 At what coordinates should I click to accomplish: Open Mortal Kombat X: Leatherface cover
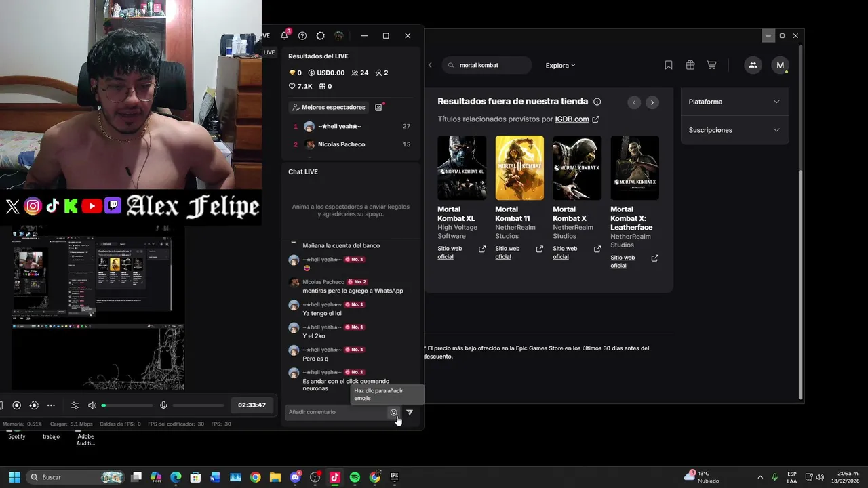pos(635,167)
